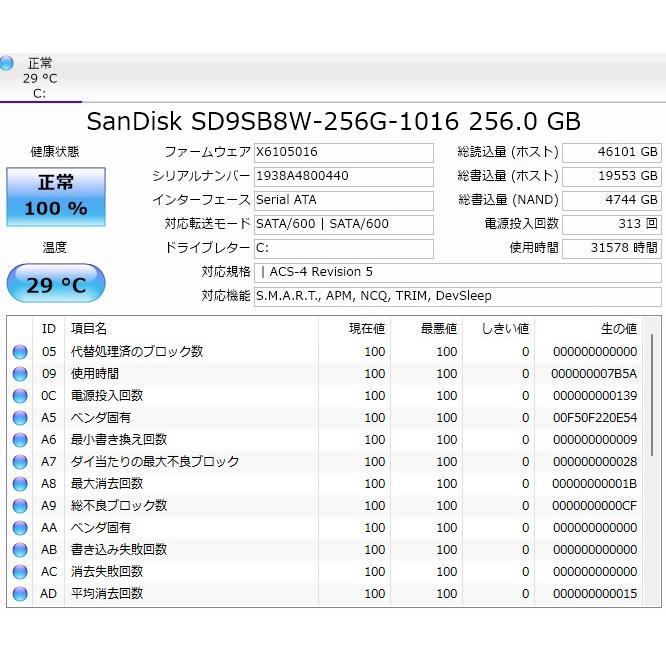Click total host reads value 46101 GB
Viewport: 666px width, 666px height.
pos(611,152)
